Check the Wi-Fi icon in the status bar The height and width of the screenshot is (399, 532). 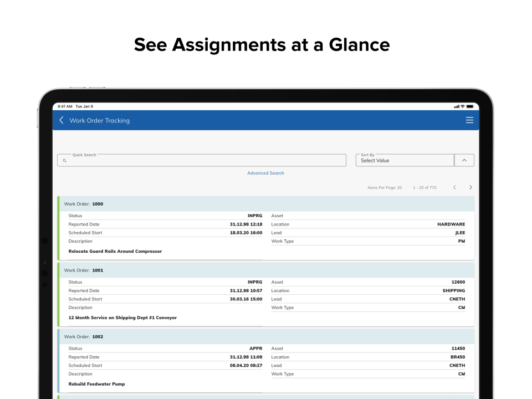pyautogui.click(x=463, y=106)
